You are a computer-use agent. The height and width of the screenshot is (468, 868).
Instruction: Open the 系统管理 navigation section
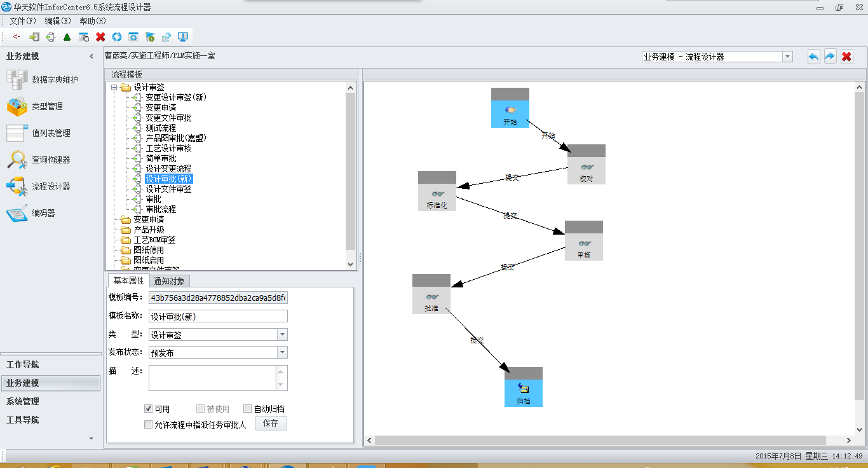pos(23,401)
